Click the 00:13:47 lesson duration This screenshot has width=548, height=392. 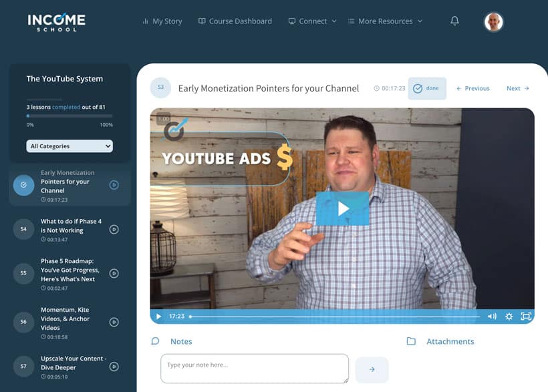tap(54, 240)
